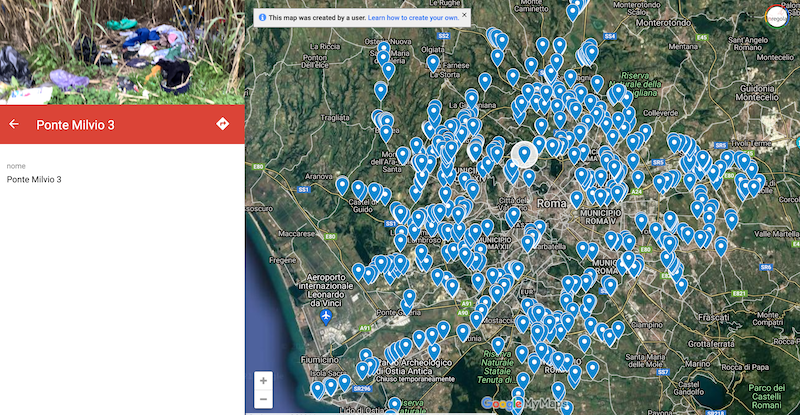This screenshot has width=800, height=415.
Task: Click the 'Parco dei Castelli Romani' label
Action: pos(767,396)
